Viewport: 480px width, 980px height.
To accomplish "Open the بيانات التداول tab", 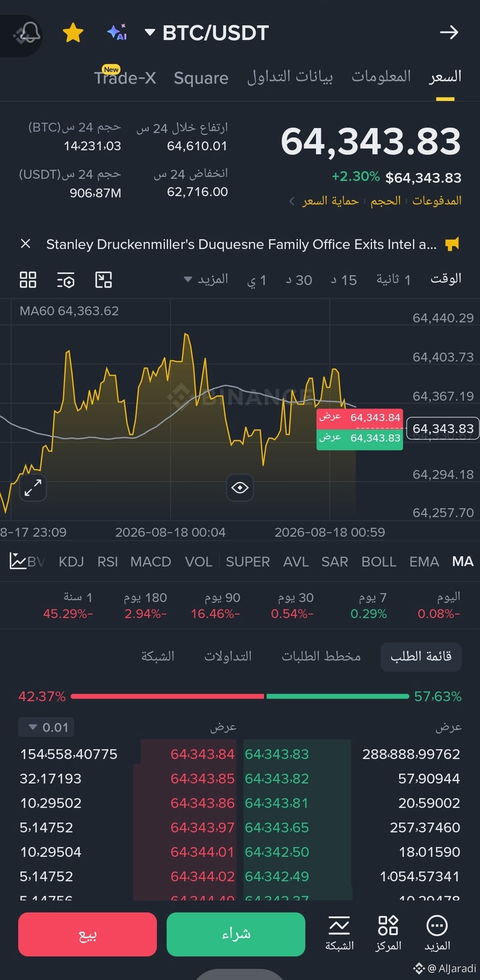I will tap(290, 76).
